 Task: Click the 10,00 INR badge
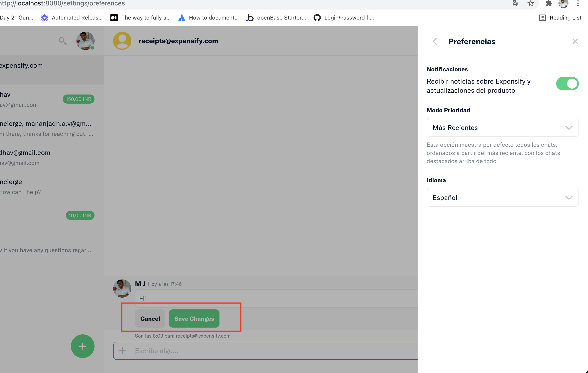(x=80, y=215)
